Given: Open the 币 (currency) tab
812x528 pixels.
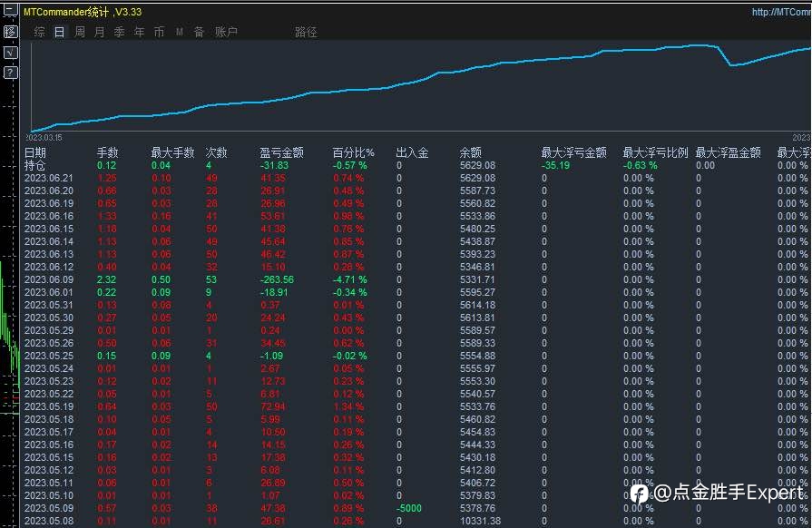Looking at the screenshot, I should coord(159,32).
